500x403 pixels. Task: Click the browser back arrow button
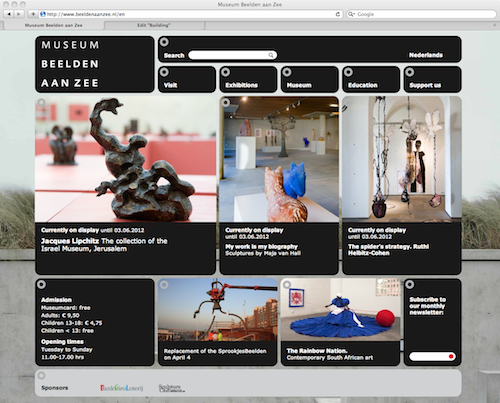point(9,14)
